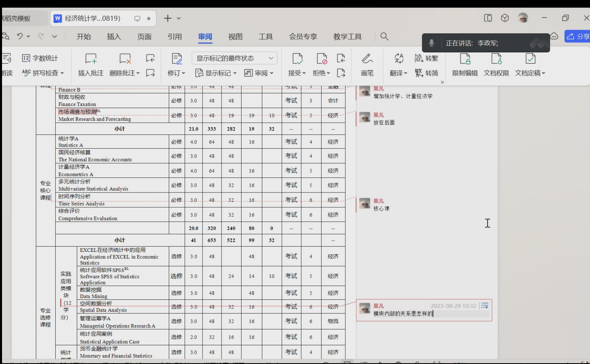Click the Restrict Editing (限制编辑) icon
Image resolution: width=590 pixels, height=364 pixels.
click(465, 59)
